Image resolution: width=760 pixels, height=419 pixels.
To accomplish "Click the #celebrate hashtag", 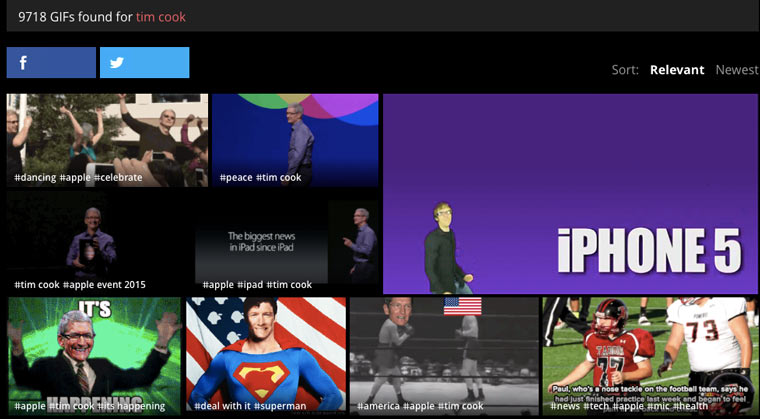I will [118, 177].
